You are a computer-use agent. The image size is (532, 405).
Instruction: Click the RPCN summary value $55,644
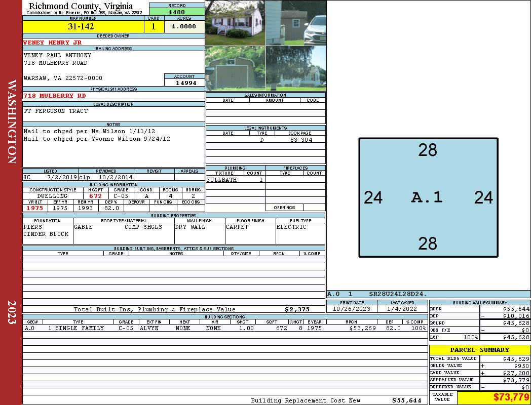click(516, 309)
